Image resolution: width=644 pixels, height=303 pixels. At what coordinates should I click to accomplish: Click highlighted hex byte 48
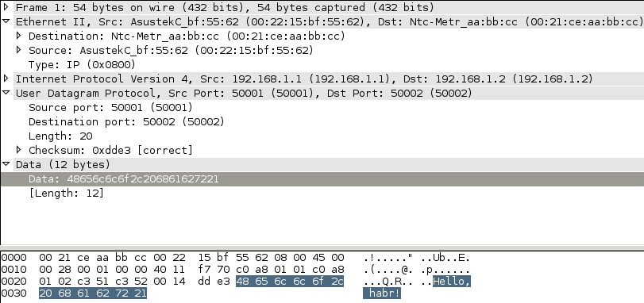(x=242, y=282)
